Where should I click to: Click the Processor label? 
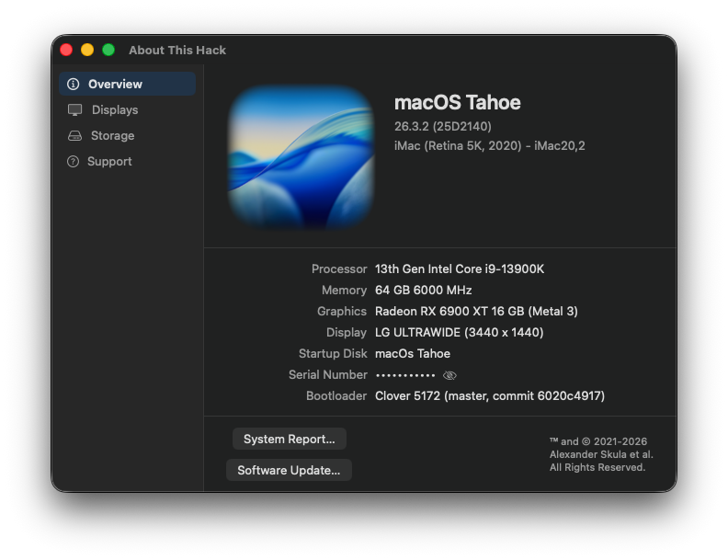[x=339, y=269]
